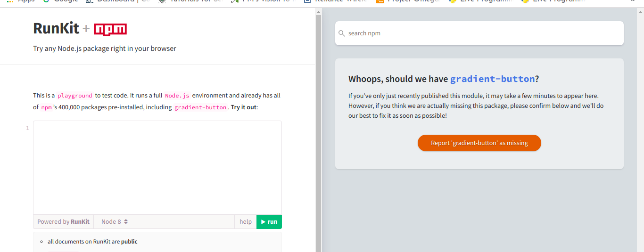644x252 pixels.
Task: Click the 'Try it out' bold text
Action: coord(244,107)
